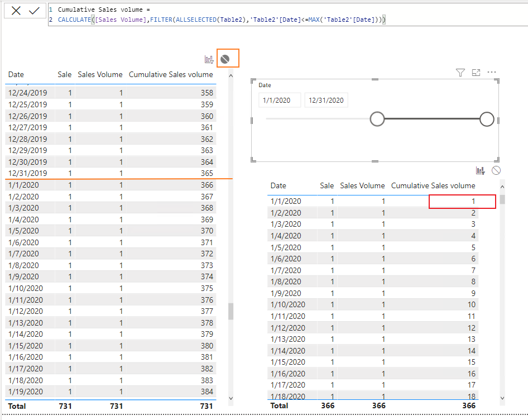Select cumulative value 10 in right table
The width and height of the screenshot is (528, 420).
click(x=472, y=305)
